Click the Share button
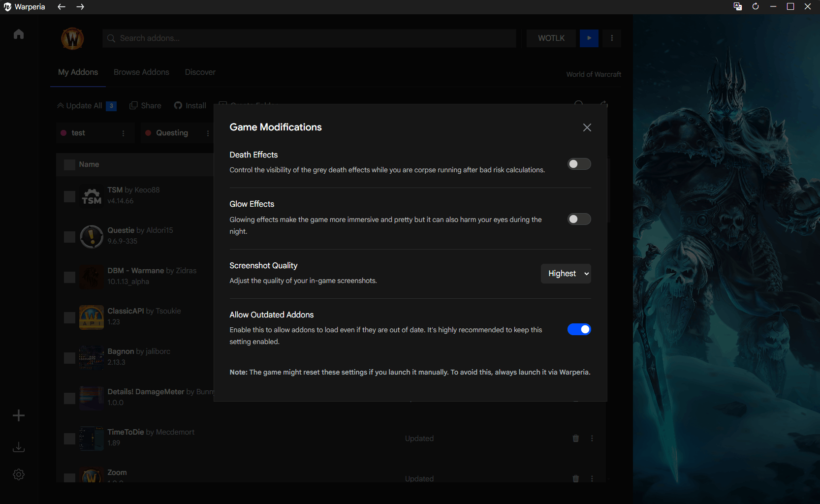 (145, 106)
